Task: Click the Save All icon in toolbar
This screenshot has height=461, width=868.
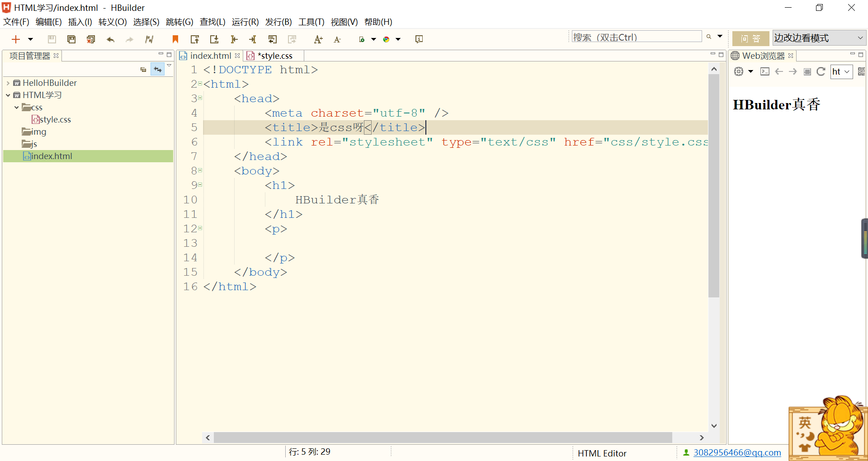Action: [x=71, y=39]
